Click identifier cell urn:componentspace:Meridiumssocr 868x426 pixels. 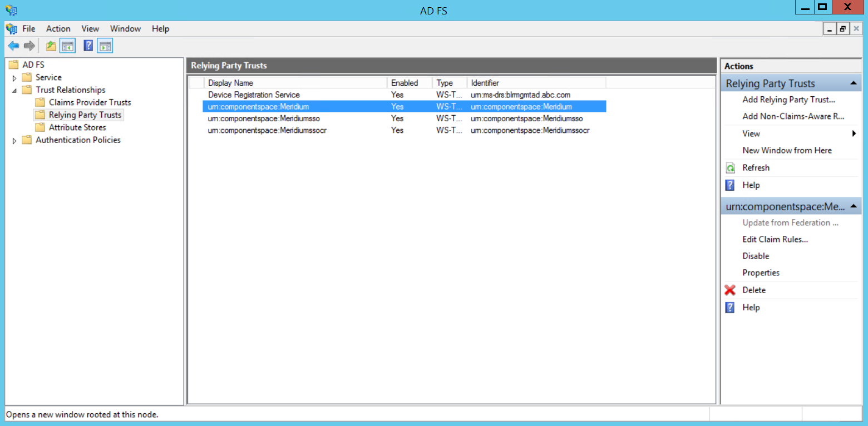530,130
